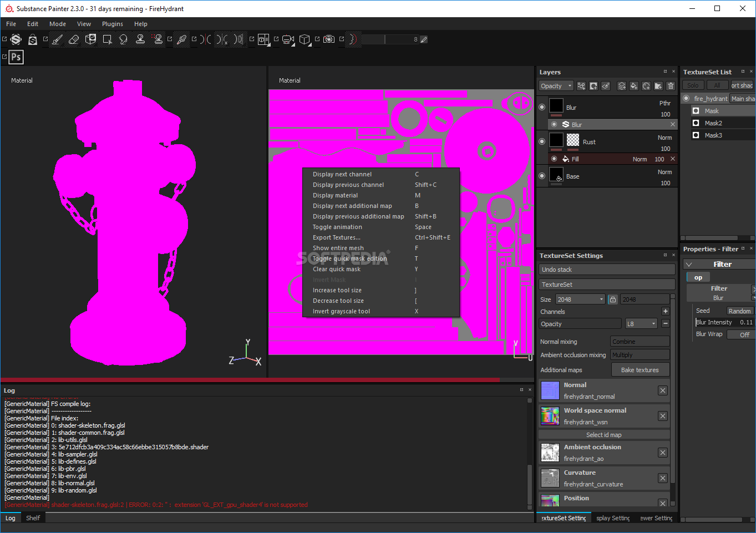
Task: Open the viewport layout mode icon
Action: tap(263, 39)
